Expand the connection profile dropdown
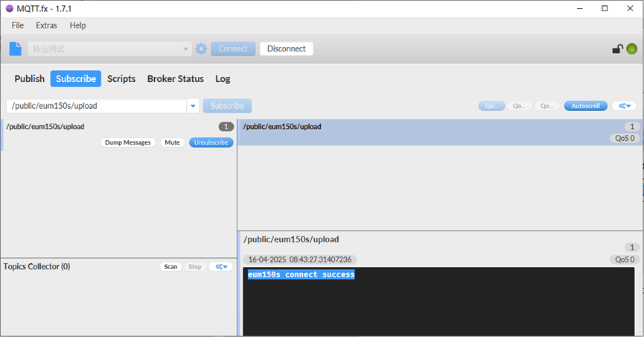The height and width of the screenshot is (337, 644). 185,49
